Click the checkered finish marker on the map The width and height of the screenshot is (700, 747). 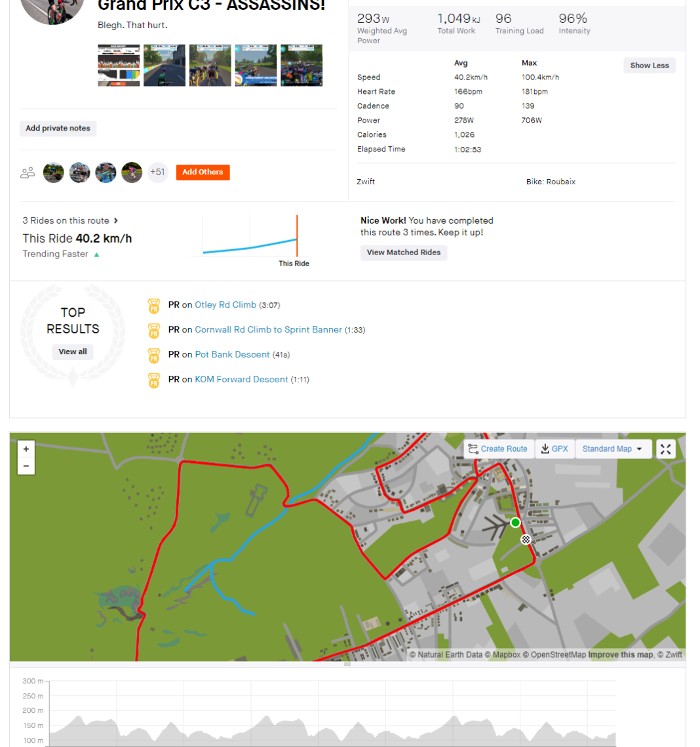click(526, 539)
